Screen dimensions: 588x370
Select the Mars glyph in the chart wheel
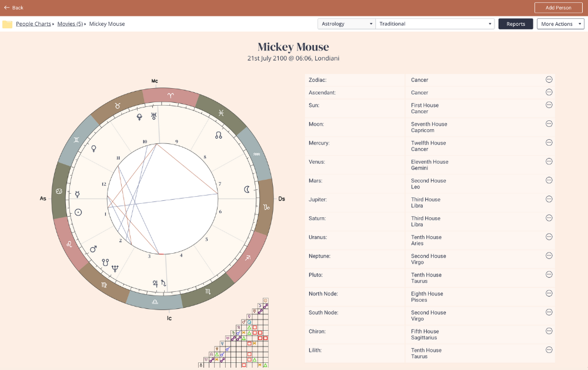click(x=93, y=249)
